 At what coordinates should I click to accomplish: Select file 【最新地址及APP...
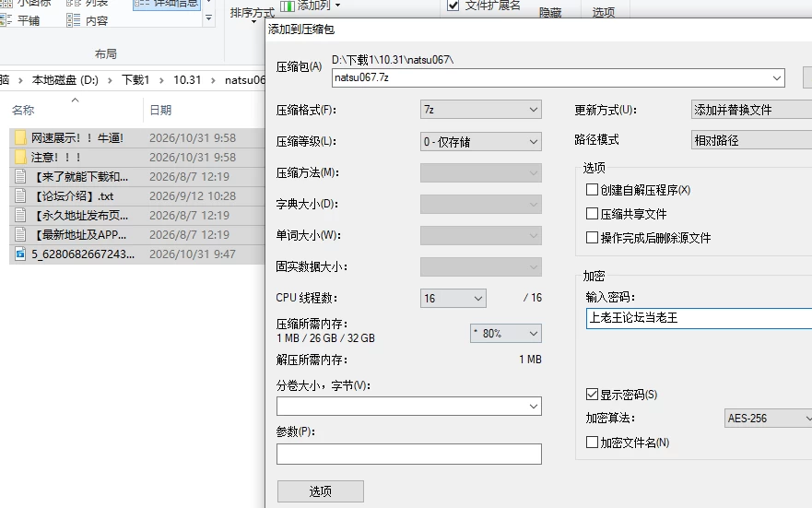pyautogui.click(x=78, y=234)
